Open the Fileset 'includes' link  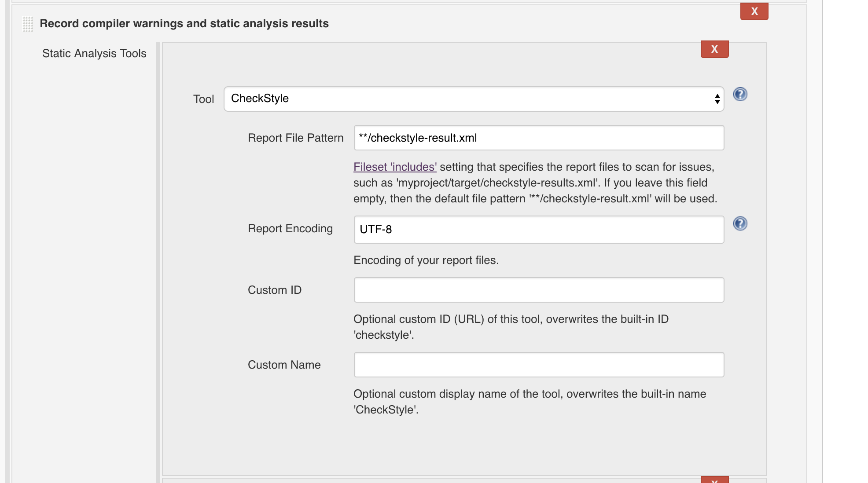coord(395,167)
